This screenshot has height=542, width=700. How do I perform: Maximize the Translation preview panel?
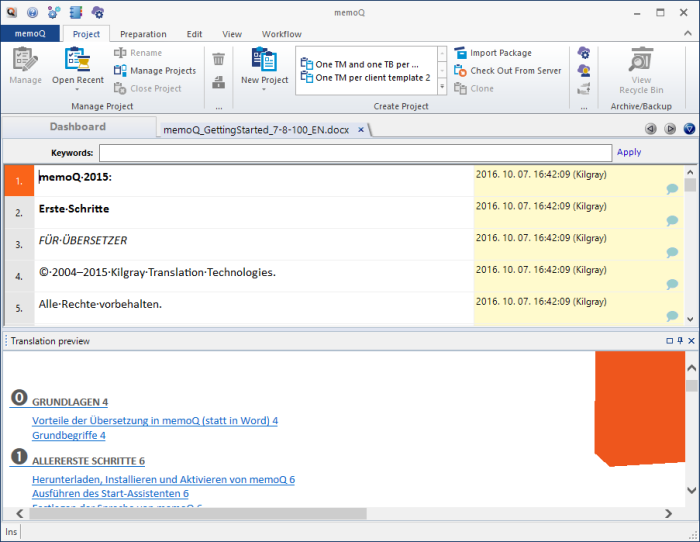[669, 341]
